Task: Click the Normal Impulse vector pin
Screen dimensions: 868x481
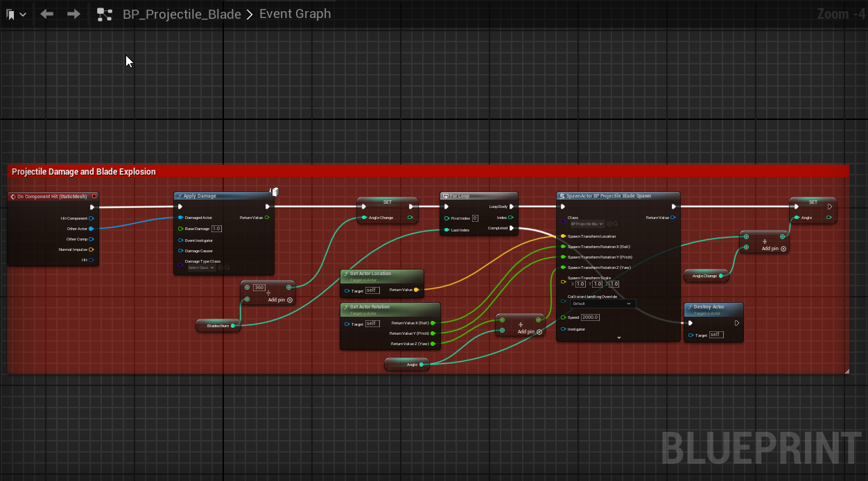Action: click(92, 250)
